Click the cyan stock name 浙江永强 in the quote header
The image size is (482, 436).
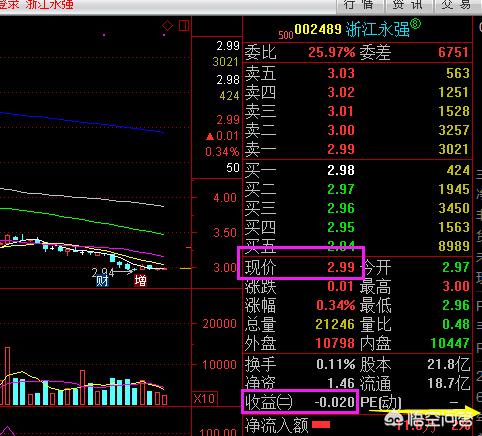pyautogui.click(x=377, y=30)
